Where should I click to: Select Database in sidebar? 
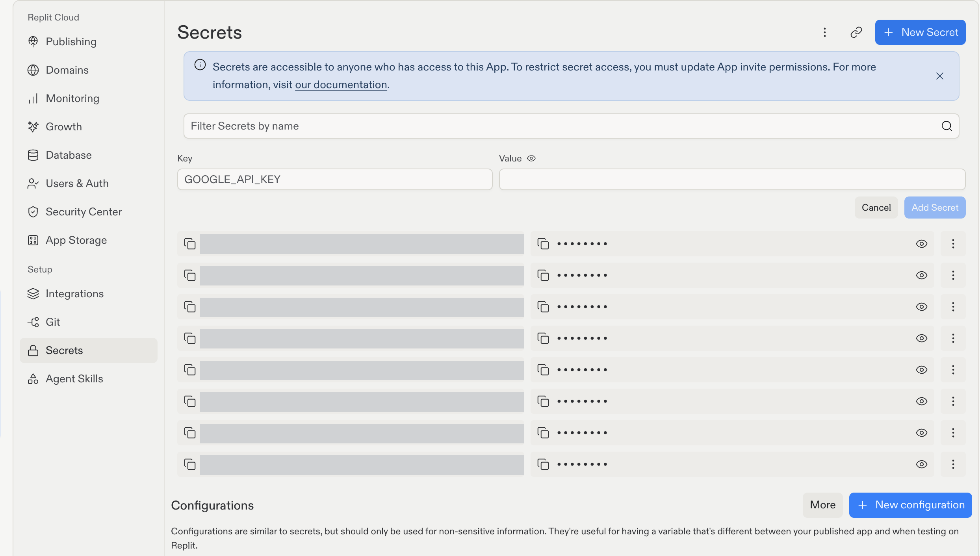[x=89, y=155]
